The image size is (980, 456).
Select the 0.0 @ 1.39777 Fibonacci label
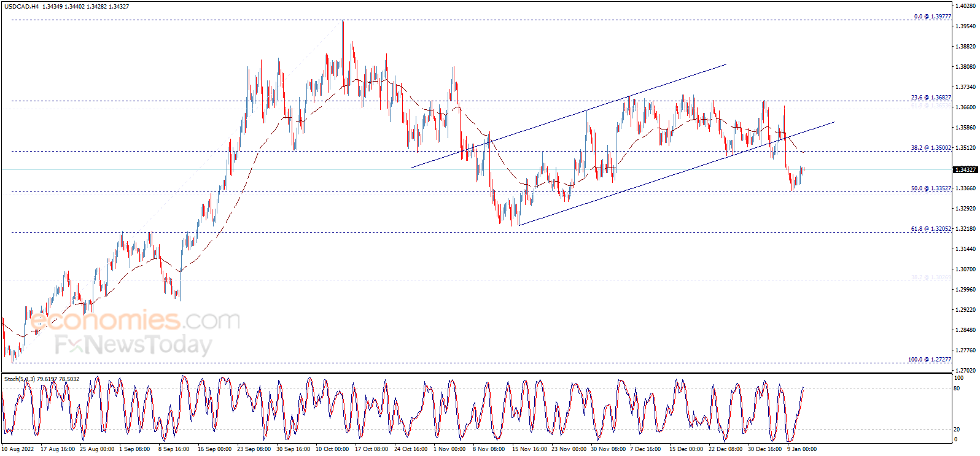(x=932, y=17)
